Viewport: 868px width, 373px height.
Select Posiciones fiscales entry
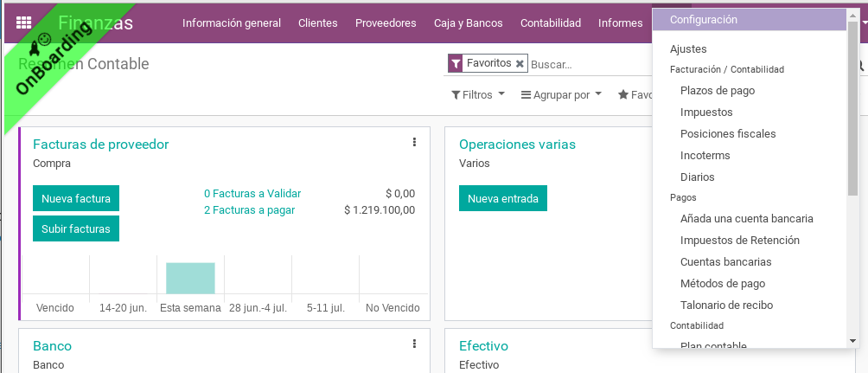pyautogui.click(x=728, y=133)
